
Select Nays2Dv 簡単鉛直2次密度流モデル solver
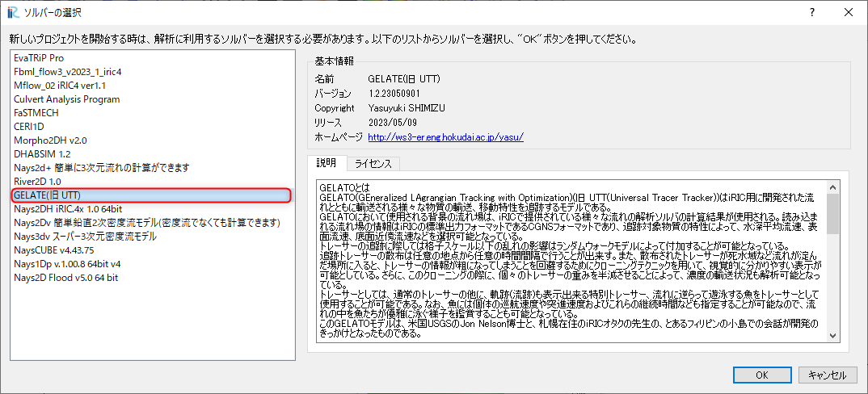point(152,223)
